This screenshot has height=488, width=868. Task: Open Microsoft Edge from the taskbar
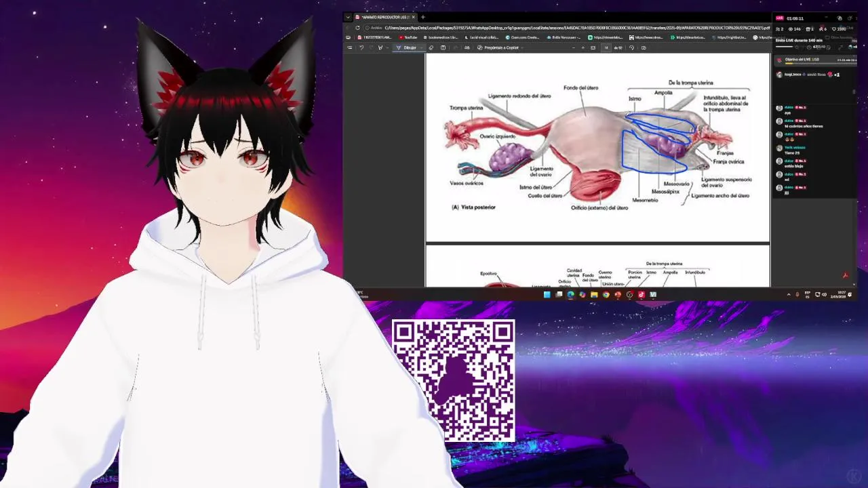pos(570,295)
